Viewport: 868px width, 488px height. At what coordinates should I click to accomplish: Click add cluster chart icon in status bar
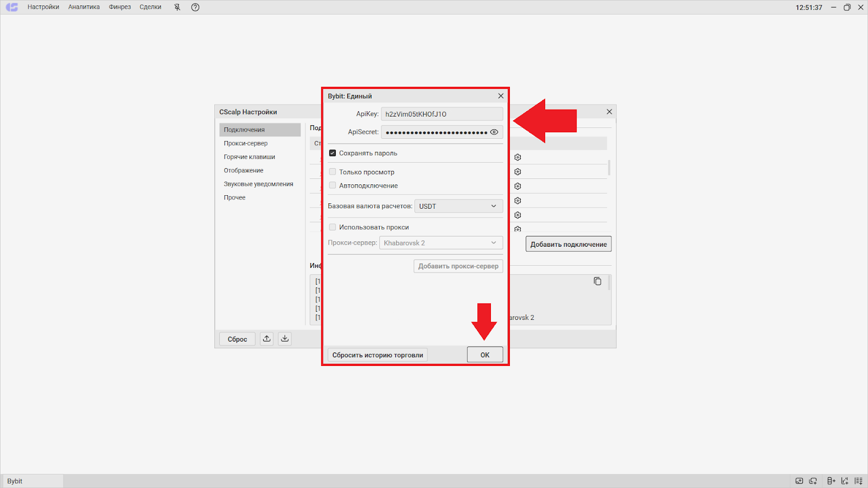coord(845,481)
